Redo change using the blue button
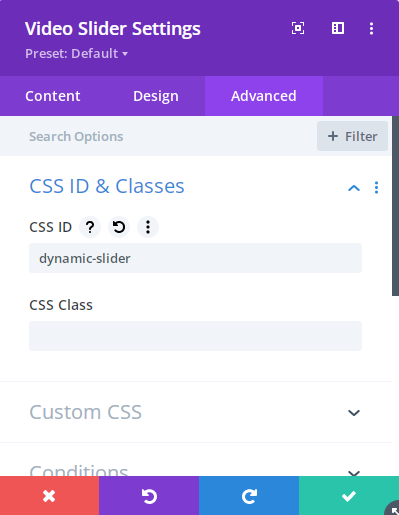Screen dimensions: 399x515 (x=249, y=496)
